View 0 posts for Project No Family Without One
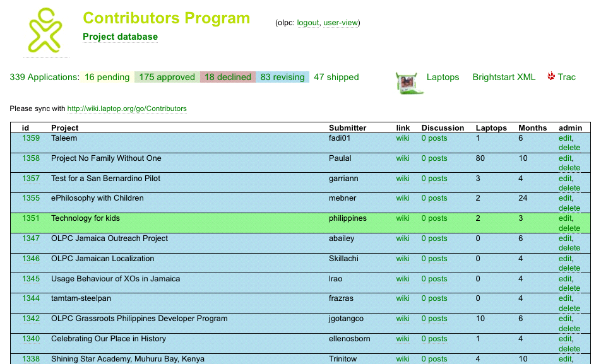Screen dimensions: 601x364 (x=434, y=158)
